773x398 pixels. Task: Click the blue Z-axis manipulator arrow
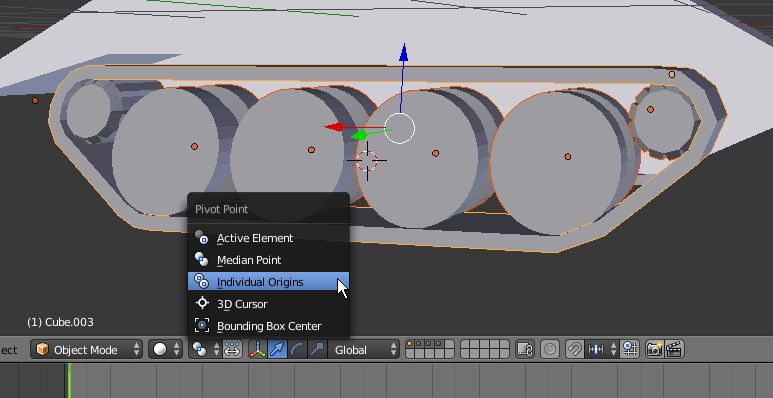[403, 53]
